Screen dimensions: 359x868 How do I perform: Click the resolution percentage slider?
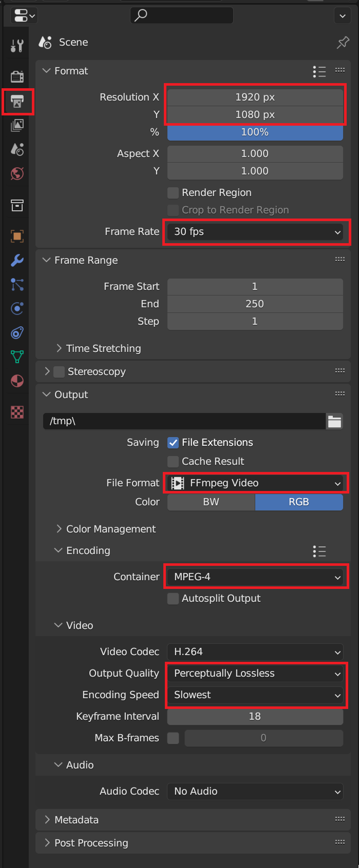point(255,132)
